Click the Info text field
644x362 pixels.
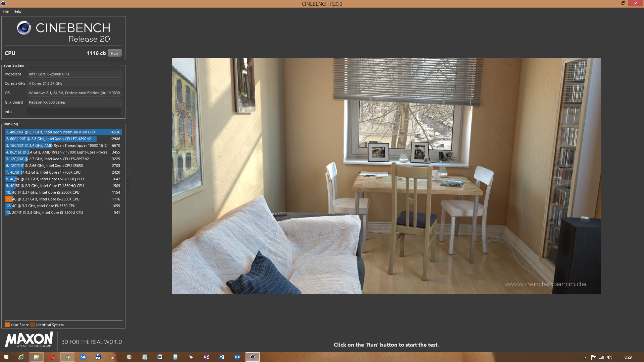(74, 112)
